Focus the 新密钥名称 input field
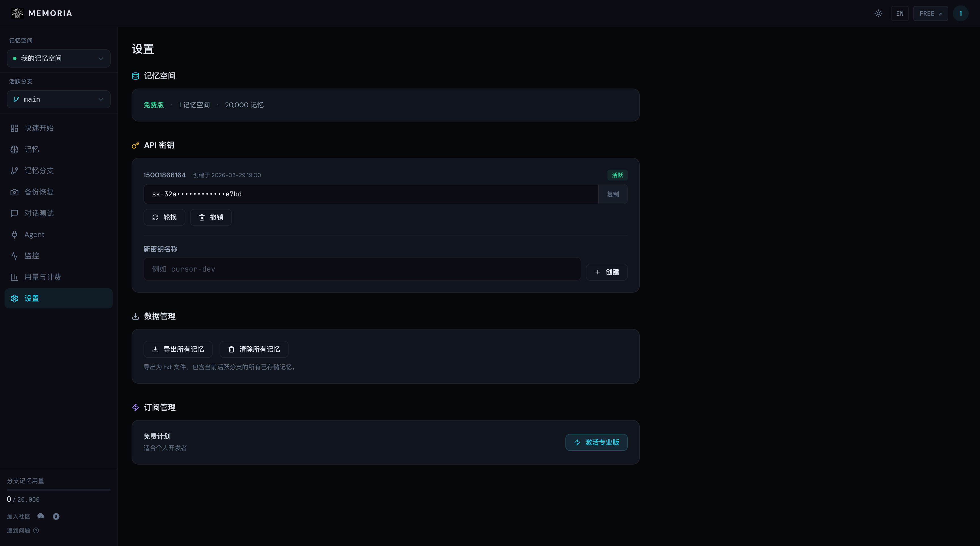This screenshot has height=546, width=980. point(362,269)
